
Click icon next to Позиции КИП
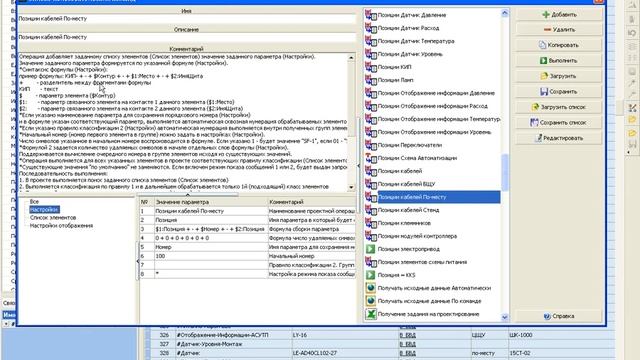371,67
